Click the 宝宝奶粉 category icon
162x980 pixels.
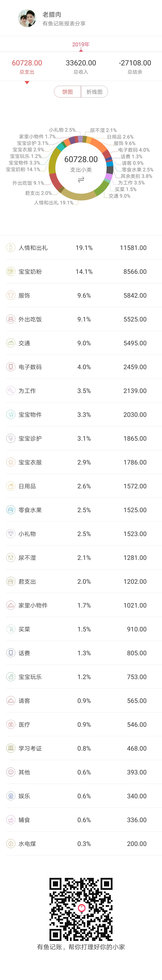(11, 272)
